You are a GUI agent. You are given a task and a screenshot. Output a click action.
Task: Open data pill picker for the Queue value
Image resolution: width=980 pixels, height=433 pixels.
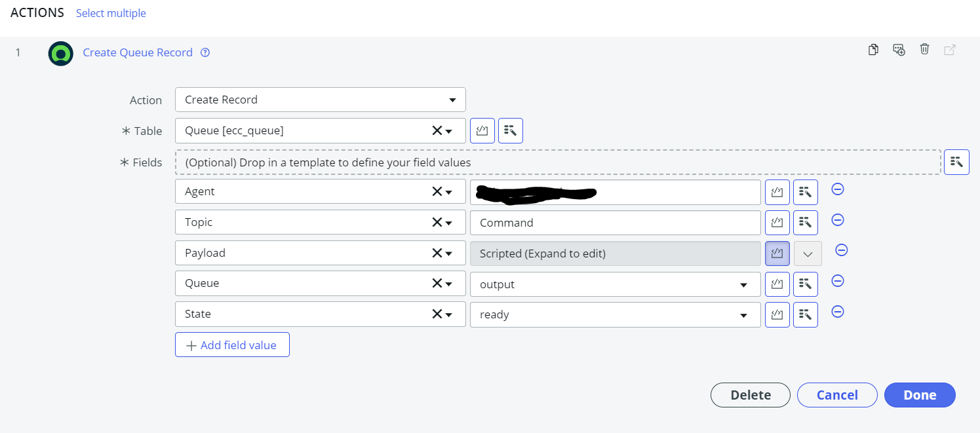click(x=806, y=284)
